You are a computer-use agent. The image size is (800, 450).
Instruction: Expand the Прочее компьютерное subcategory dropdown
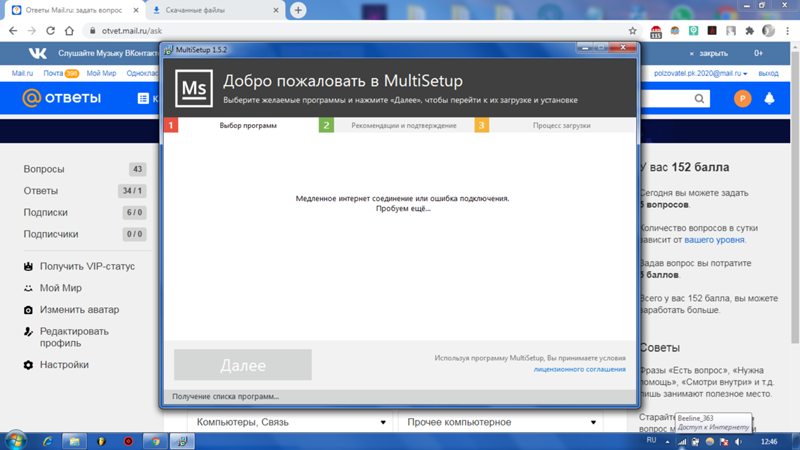click(x=500, y=422)
